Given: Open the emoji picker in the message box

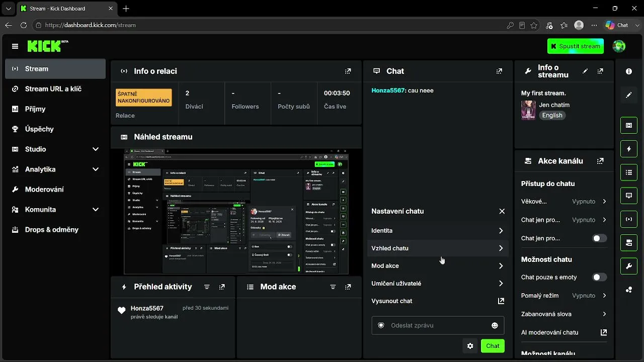Looking at the screenshot, I should coord(495,325).
